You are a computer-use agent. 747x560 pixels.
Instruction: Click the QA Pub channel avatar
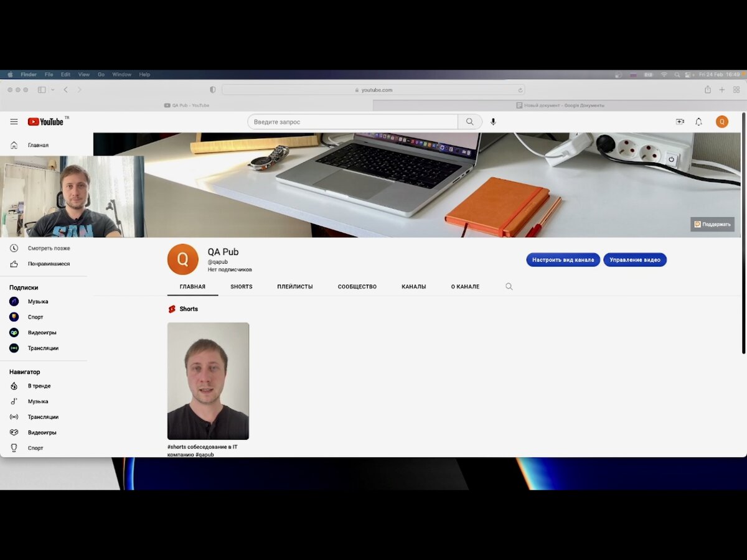coord(183,259)
